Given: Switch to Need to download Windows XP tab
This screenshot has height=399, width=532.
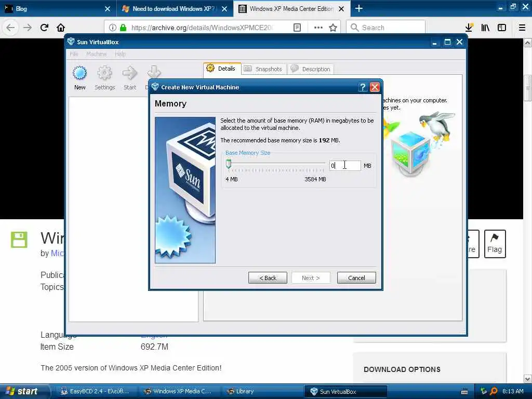Looking at the screenshot, I should point(175,8).
